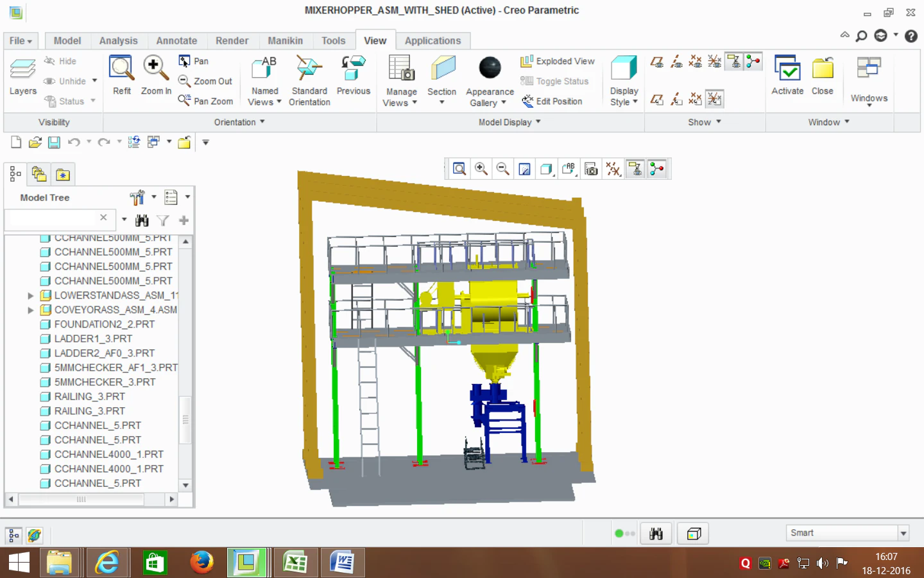Viewport: 924px width, 578px height.
Task: Click the Previous view icon
Action: [x=354, y=68]
